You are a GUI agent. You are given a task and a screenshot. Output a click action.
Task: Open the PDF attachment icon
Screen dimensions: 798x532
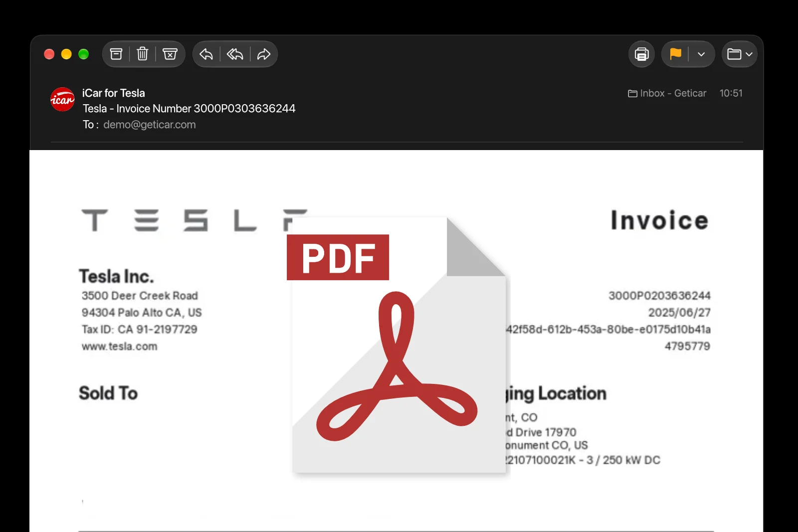(x=399, y=345)
